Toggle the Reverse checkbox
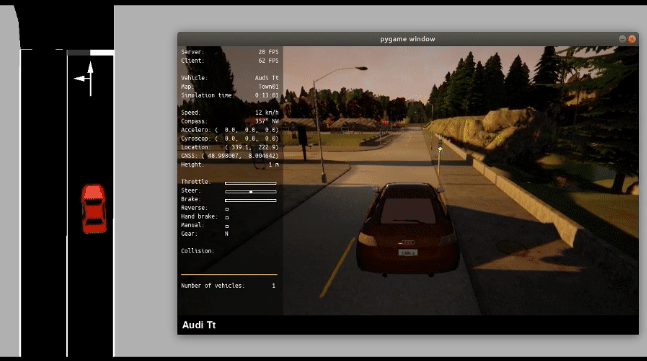Image resolution: width=647 pixels, height=361 pixels. click(227, 209)
